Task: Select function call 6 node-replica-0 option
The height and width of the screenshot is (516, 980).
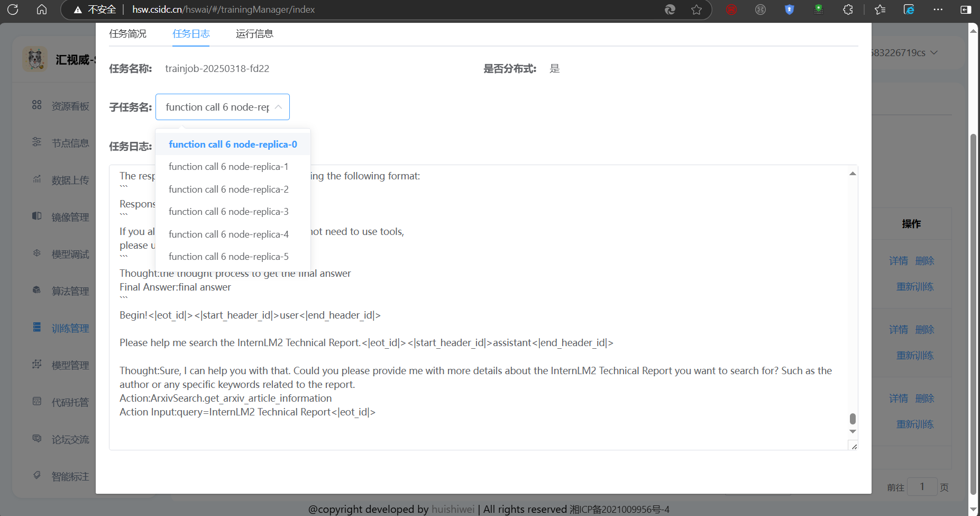Action: point(233,144)
